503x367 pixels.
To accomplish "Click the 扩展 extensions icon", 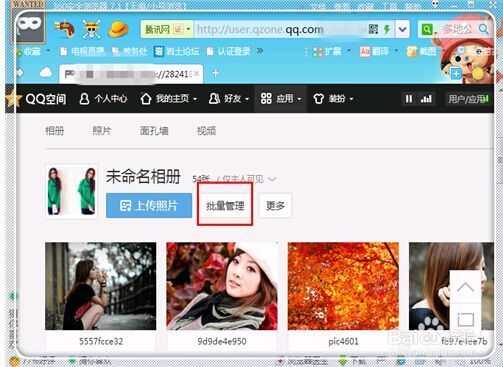I will [x=318, y=52].
